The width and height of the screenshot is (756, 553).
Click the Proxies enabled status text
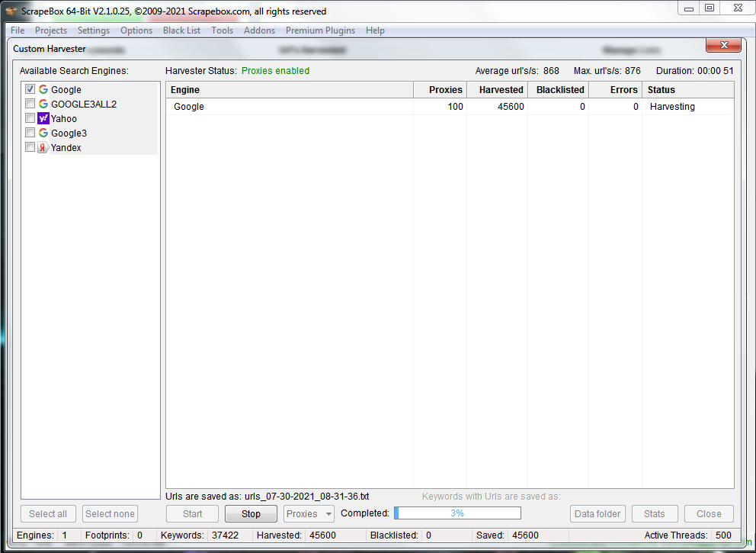coord(275,71)
